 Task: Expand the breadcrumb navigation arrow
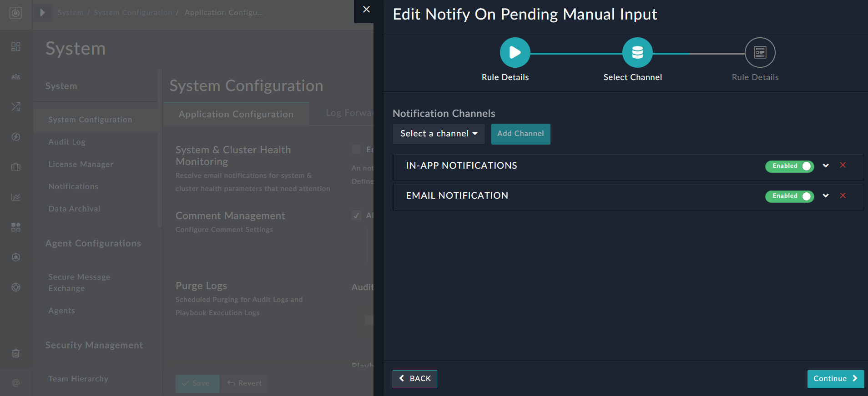[x=42, y=12]
